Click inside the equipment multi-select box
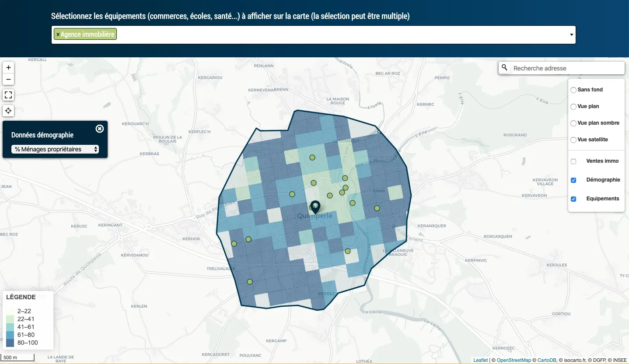629x364 pixels. point(313,35)
